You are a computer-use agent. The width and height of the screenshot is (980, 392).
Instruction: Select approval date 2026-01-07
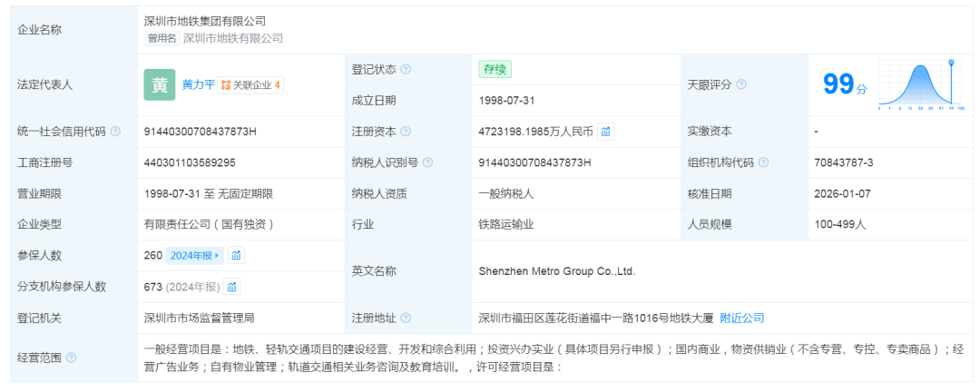[842, 194]
